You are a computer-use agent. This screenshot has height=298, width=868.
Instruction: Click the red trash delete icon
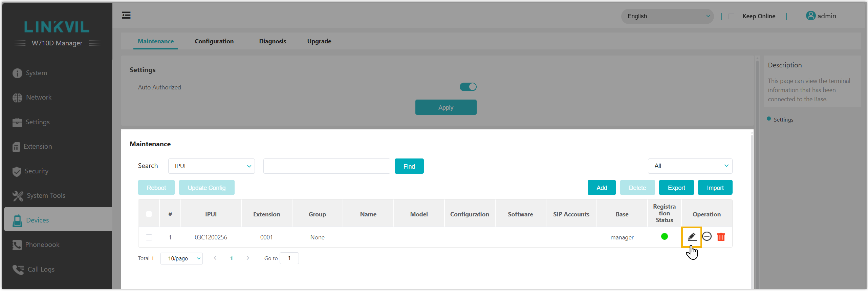point(721,237)
